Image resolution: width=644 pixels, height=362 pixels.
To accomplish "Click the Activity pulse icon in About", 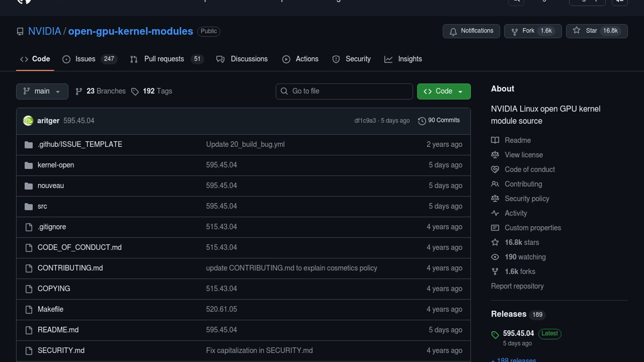I will click(495, 213).
